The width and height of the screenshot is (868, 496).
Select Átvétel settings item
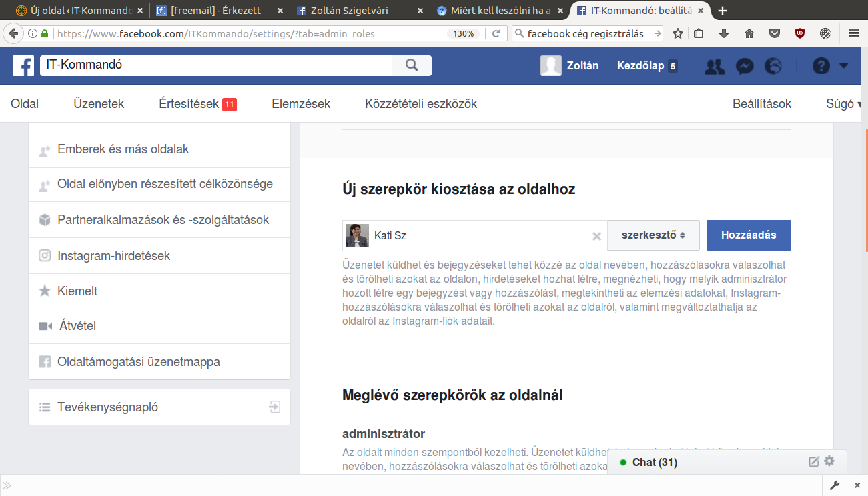coord(159,327)
